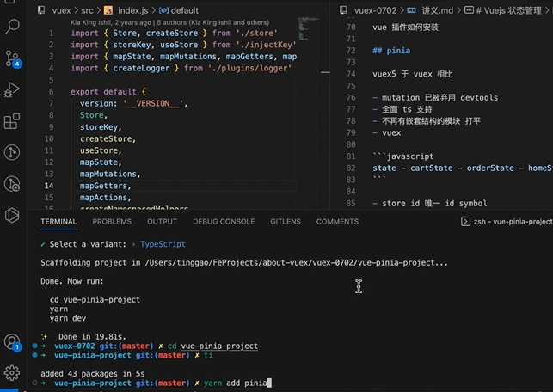Click the GitLens blame annotation by Kia King Ishii
Screen dimensions: 553x392
click(169, 22)
